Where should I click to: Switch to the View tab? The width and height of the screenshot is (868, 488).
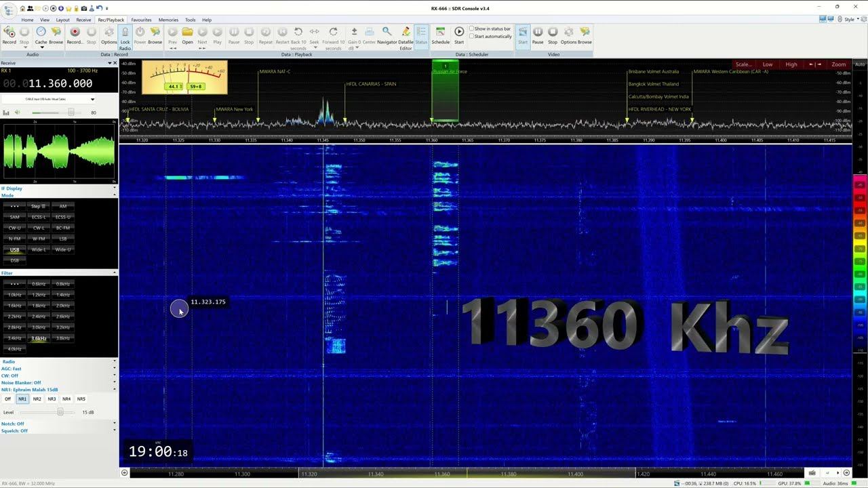coord(45,20)
